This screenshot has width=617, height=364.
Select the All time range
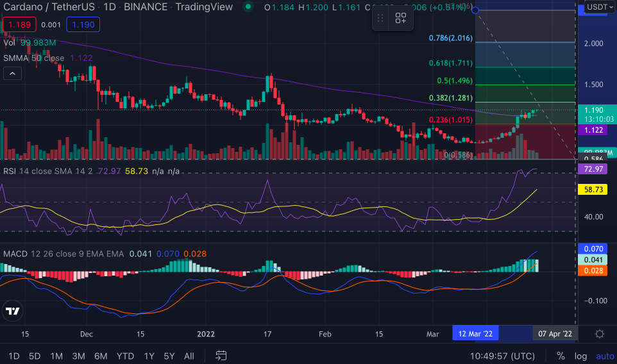pos(189,356)
